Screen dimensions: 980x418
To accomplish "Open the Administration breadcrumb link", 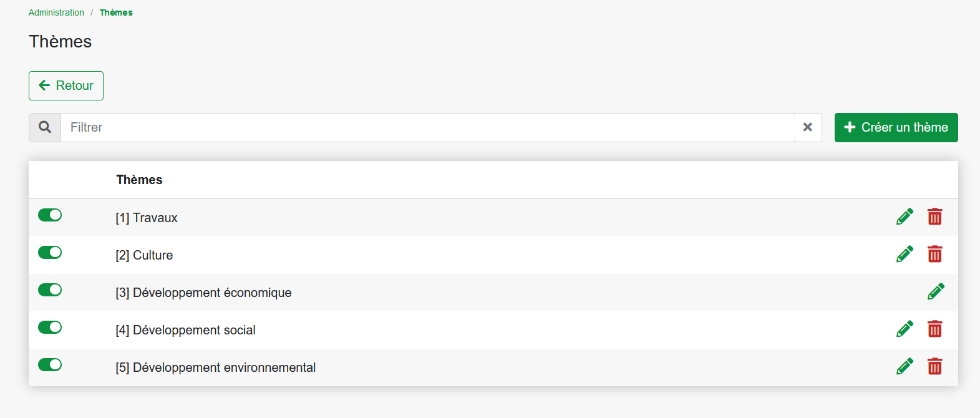I will [x=56, y=12].
